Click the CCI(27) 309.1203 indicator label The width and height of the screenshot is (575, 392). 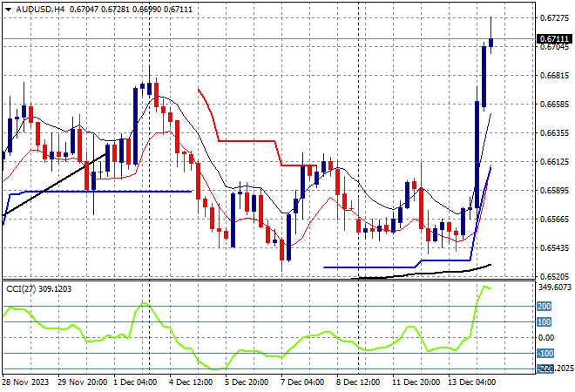click(39, 289)
